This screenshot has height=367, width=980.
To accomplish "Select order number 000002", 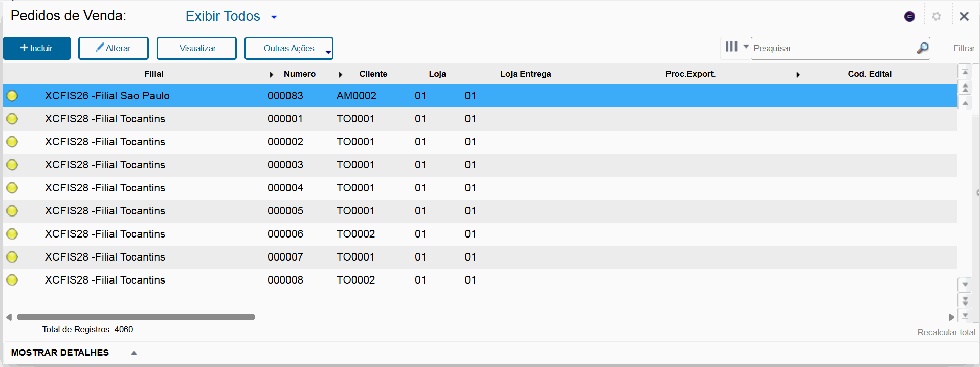I will click(x=285, y=142).
